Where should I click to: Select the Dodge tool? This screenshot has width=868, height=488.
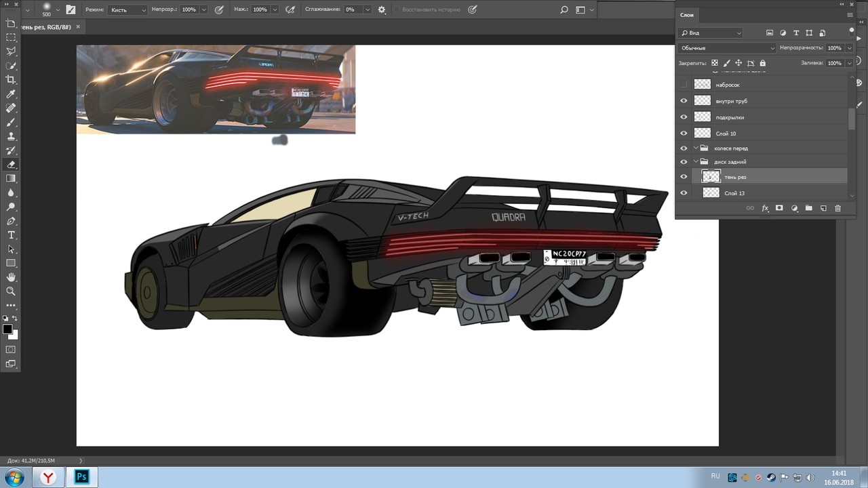click(11, 207)
